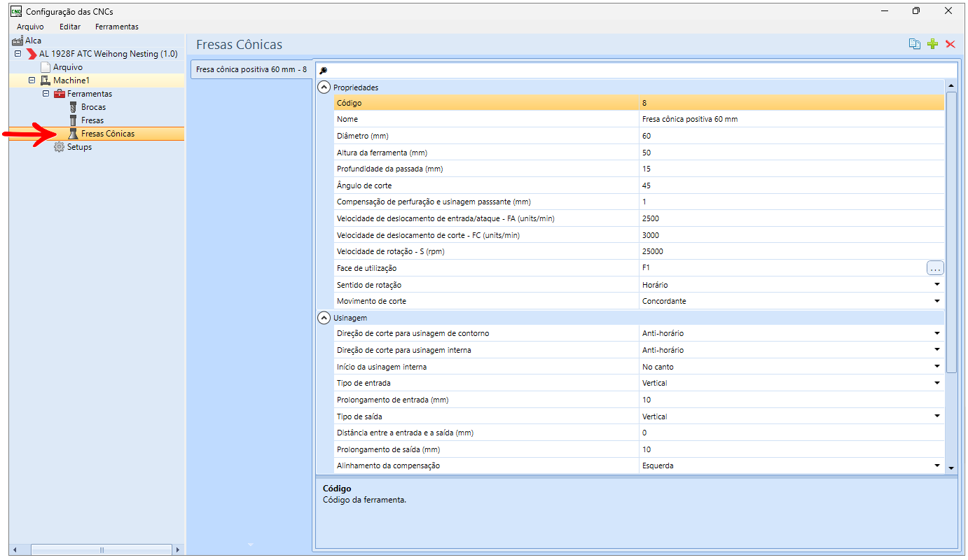Click property grid scroll down arrow

[x=951, y=468]
